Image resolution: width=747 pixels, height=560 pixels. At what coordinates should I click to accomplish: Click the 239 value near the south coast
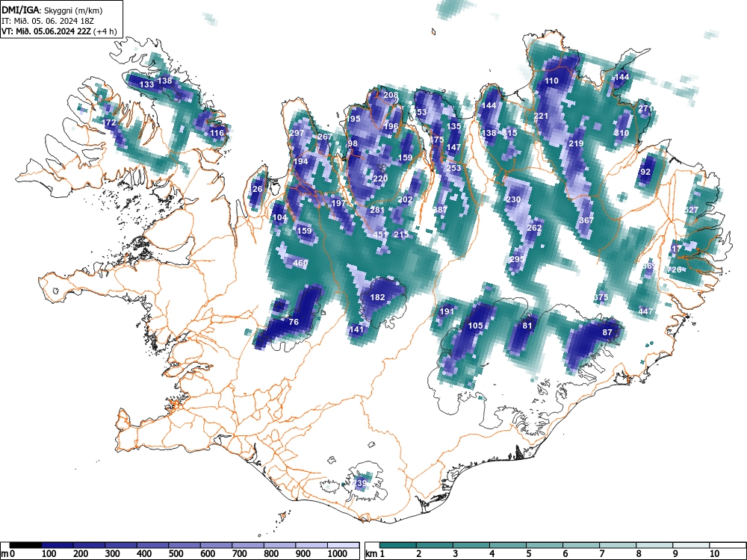[361, 483]
